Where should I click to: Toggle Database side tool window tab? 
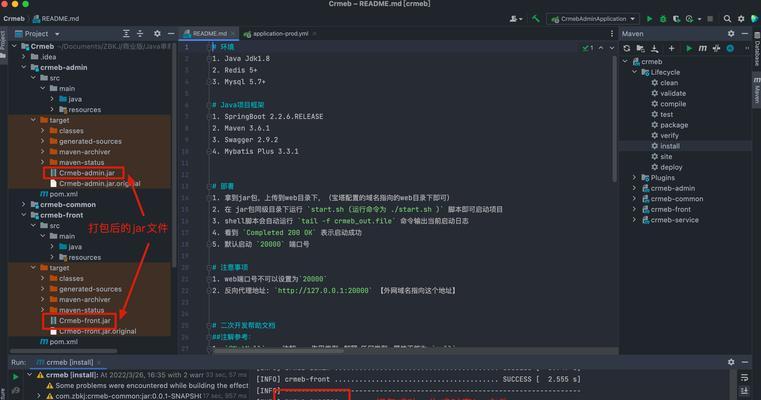click(x=757, y=49)
